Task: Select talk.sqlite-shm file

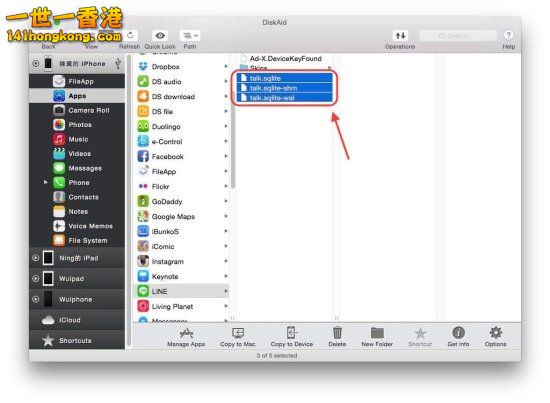Action: tap(284, 88)
